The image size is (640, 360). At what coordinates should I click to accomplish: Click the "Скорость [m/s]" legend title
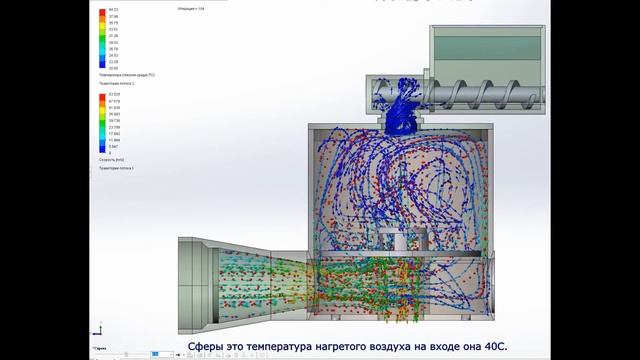(111, 160)
